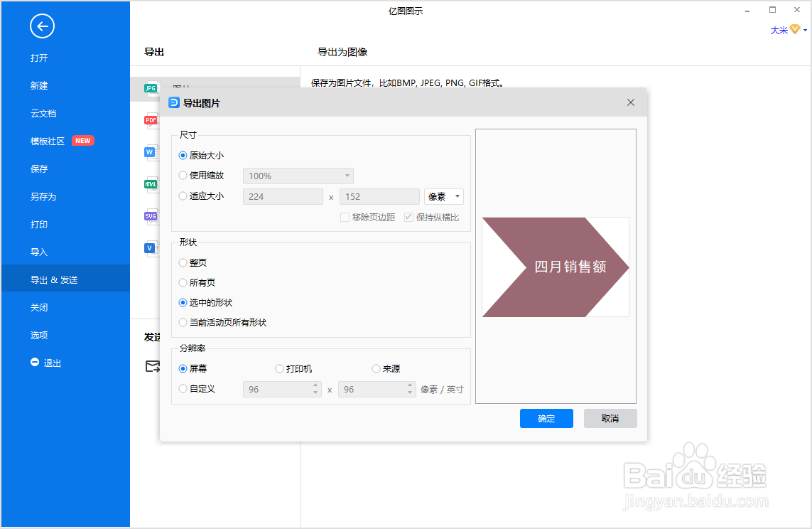Screen dimensions: 812x529
Task: Click the width input showing 224
Action: click(x=283, y=196)
